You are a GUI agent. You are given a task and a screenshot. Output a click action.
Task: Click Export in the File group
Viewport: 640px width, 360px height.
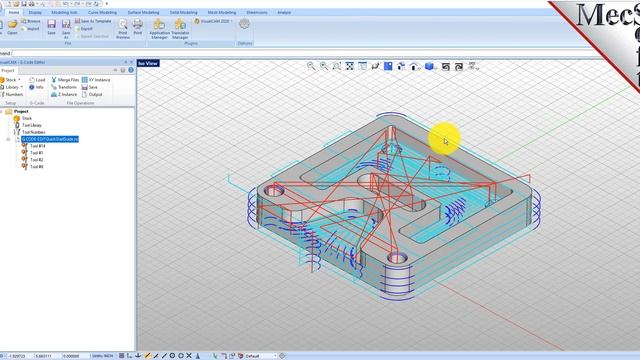click(x=84, y=29)
